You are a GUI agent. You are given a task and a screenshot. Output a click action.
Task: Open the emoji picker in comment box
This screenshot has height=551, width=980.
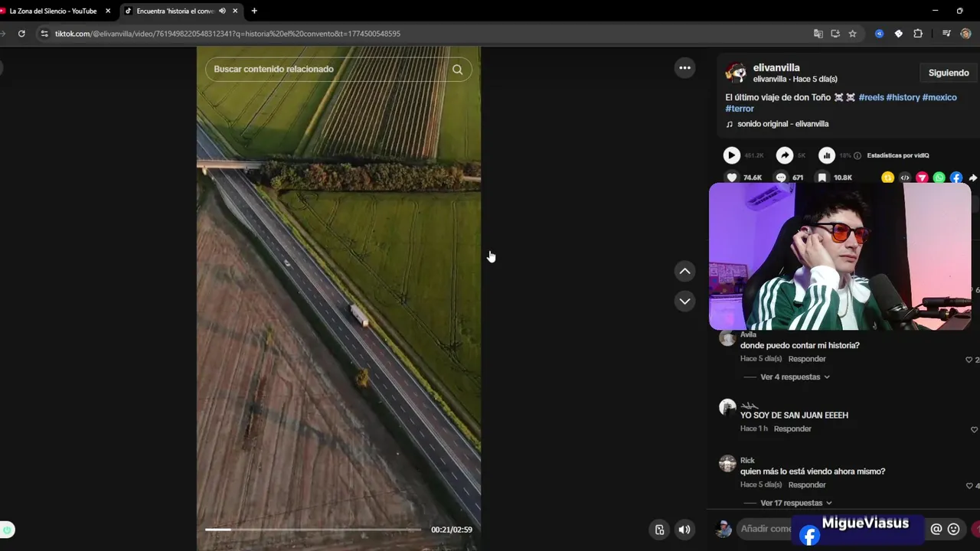click(x=953, y=529)
